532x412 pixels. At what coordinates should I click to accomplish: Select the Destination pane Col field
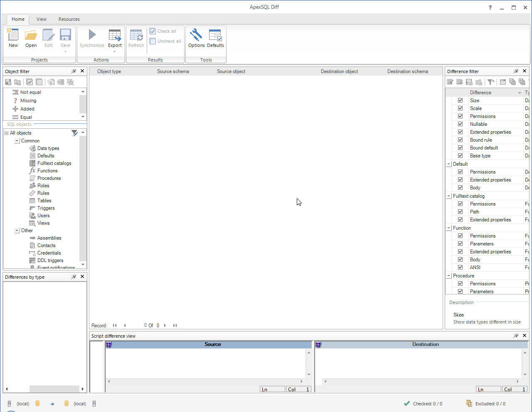tap(515, 389)
